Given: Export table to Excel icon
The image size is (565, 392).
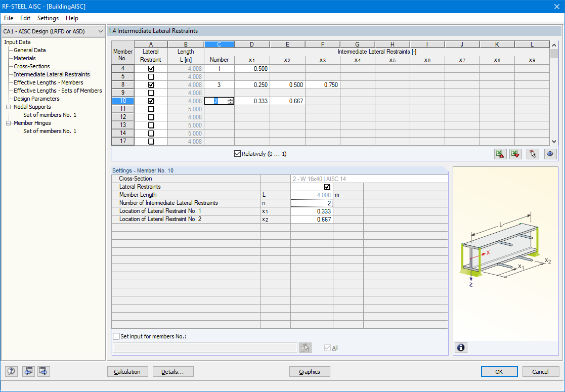Looking at the screenshot, I should pos(500,154).
